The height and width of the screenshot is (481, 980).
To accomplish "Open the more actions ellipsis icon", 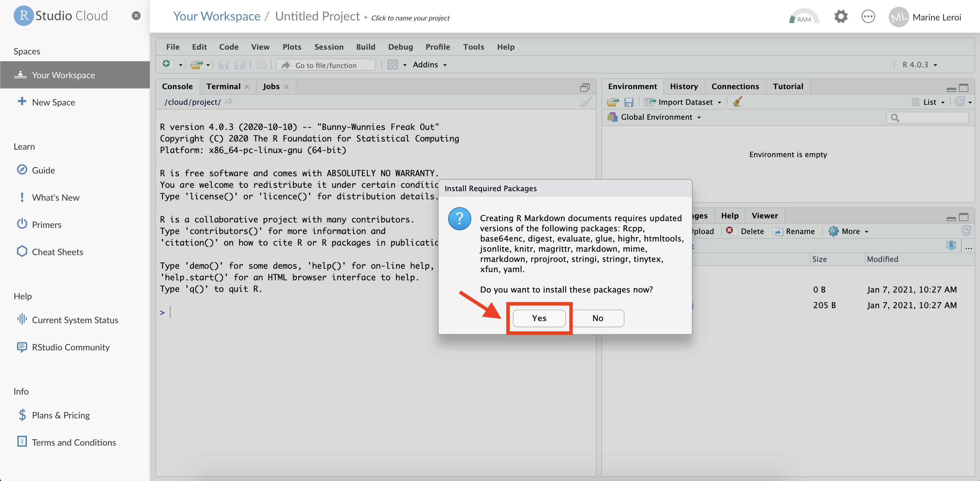I will [x=868, y=17].
